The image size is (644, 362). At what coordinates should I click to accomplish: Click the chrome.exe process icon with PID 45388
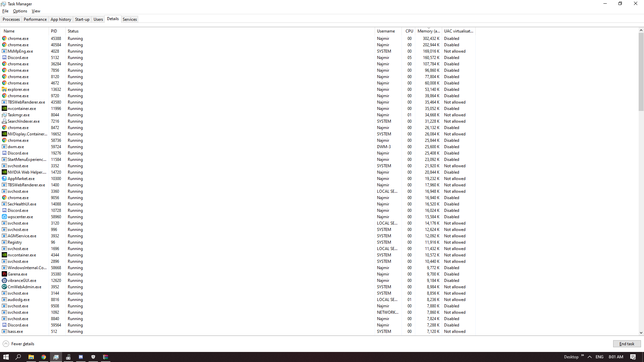[x=4, y=38]
